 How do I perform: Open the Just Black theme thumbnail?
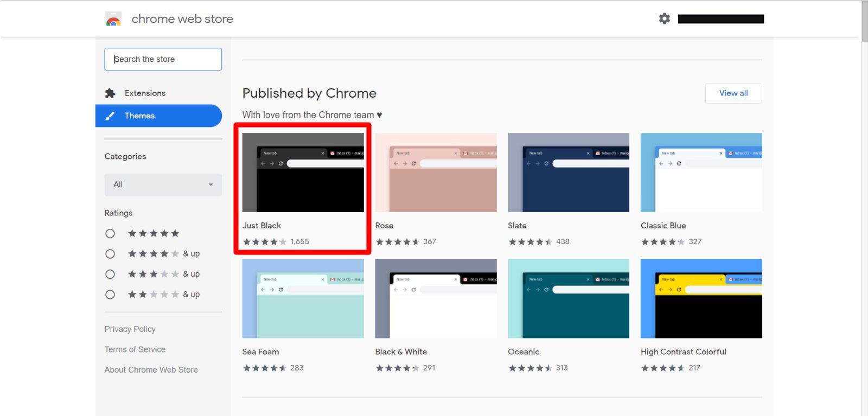click(x=303, y=172)
